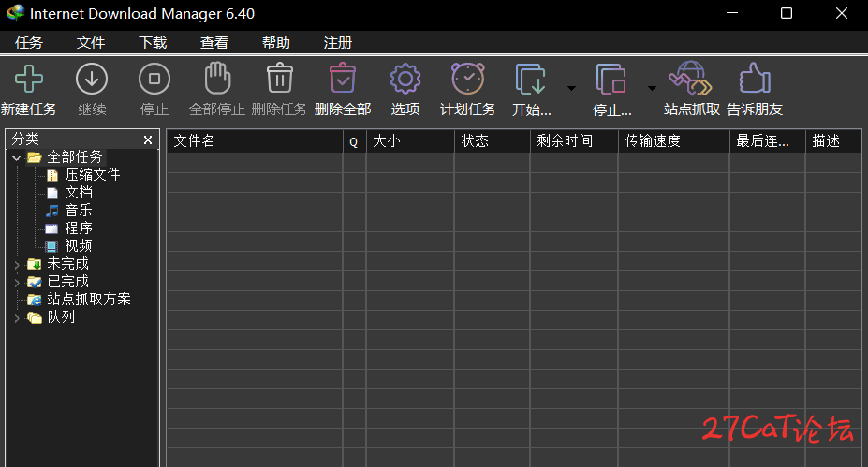Maximize the Internet Download Manager window

pyautogui.click(x=787, y=13)
